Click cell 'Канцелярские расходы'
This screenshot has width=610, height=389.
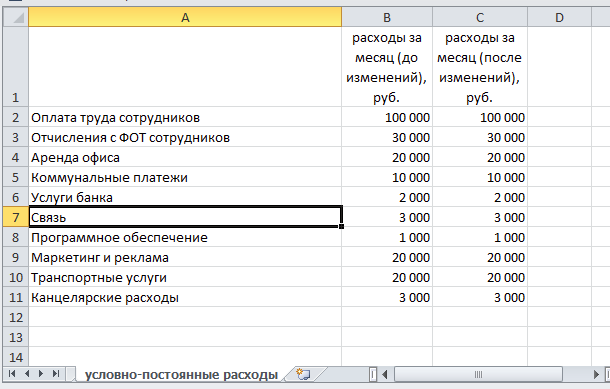coord(185,297)
